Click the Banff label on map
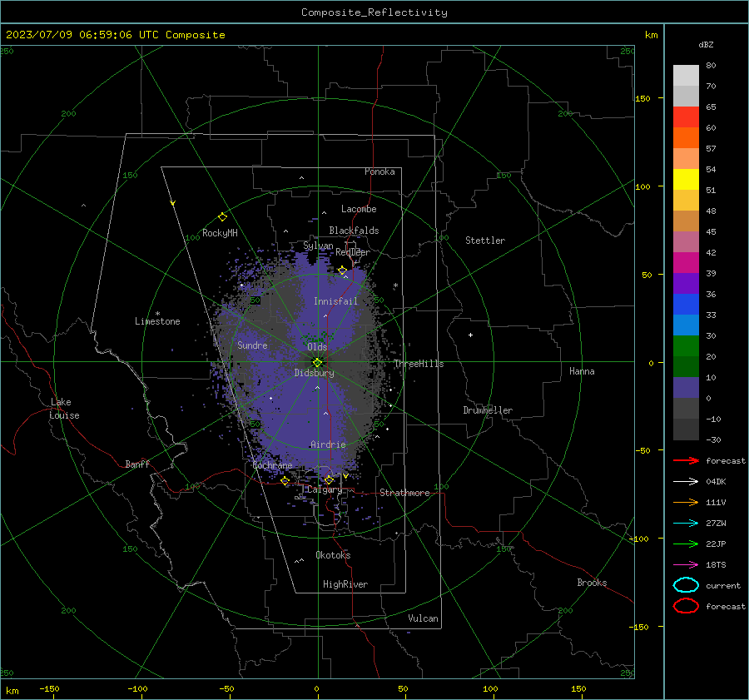This screenshot has height=700, width=749. click(x=137, y=464)
